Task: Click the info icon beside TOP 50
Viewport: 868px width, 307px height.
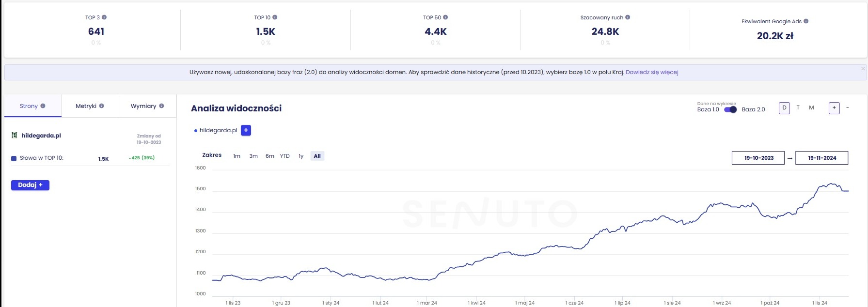Action: (x=445, y=17)
